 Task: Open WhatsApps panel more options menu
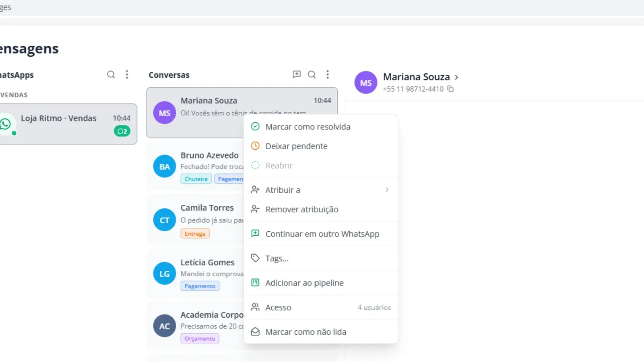click(127, 74)
